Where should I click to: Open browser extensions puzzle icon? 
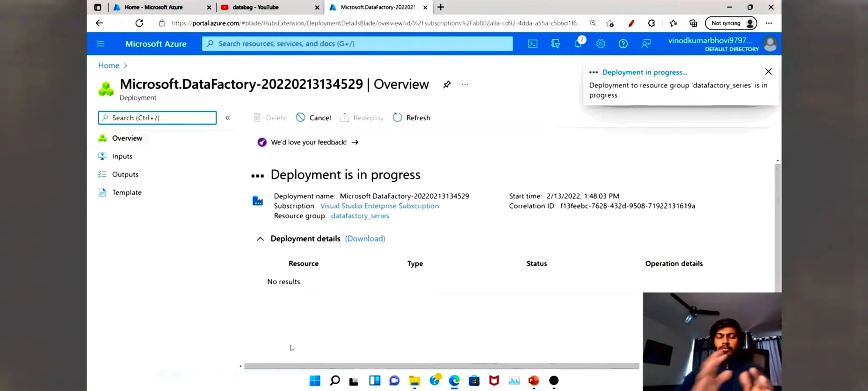(651, 23)
